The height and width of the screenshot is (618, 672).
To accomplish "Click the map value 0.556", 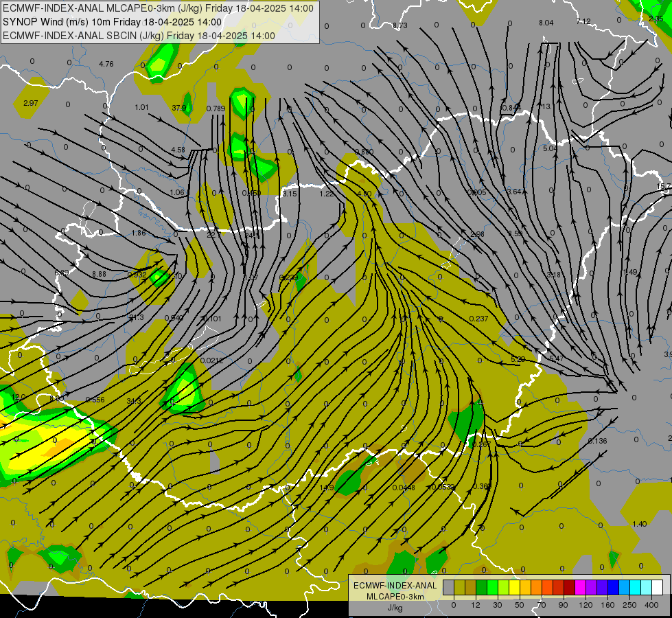I will click(x=95, y=400).
